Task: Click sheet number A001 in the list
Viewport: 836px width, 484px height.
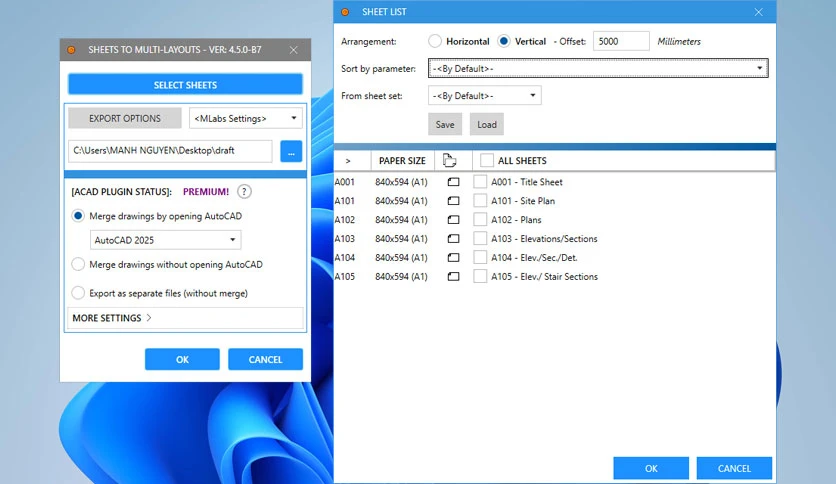Action: pos(344,182)
